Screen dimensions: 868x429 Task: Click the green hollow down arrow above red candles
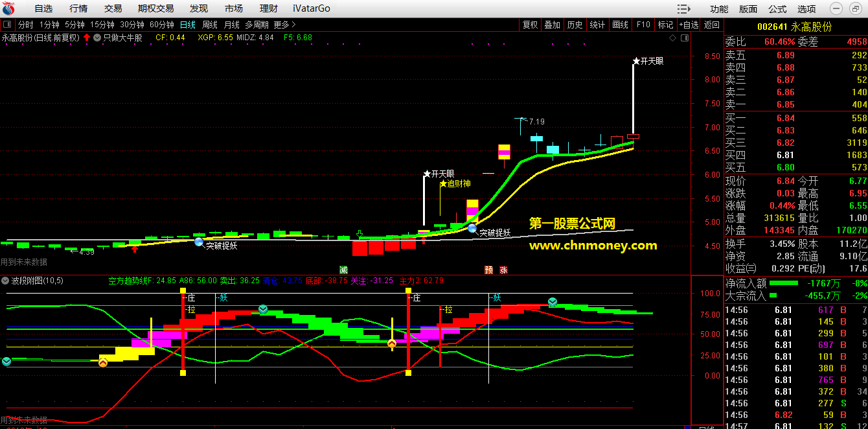(x=360, y=234)
